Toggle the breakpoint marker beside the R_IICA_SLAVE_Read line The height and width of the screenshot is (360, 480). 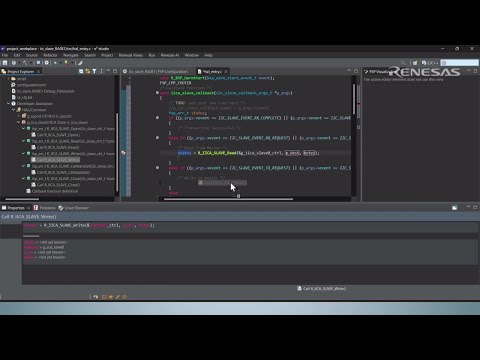[123, 153]
